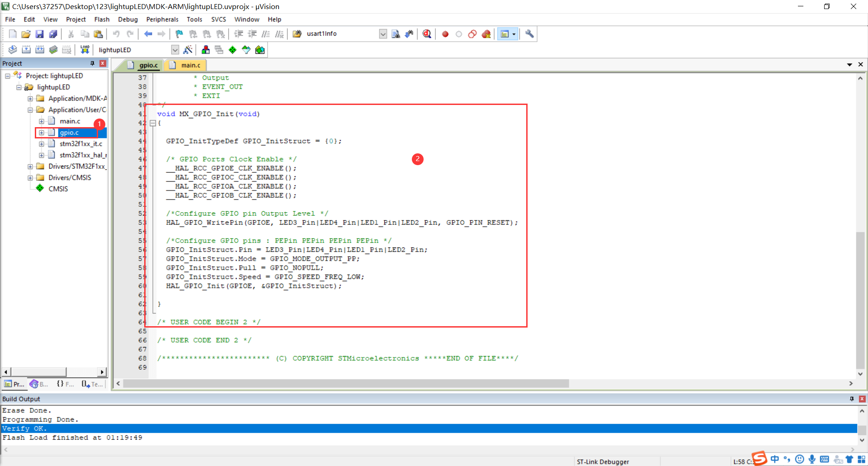The image size is (868, 466).
Task: Toggle auto-hide pin on Build Output panel
Action: click(852, 399)
